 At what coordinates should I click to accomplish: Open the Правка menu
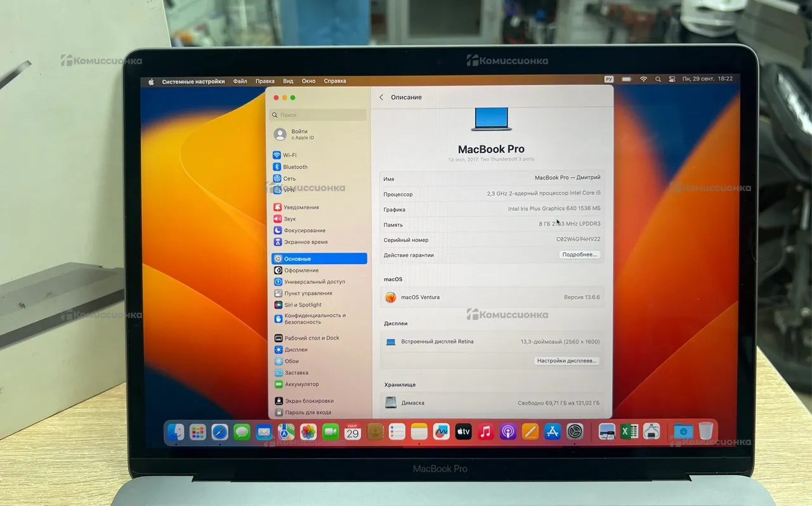point(265,81)
